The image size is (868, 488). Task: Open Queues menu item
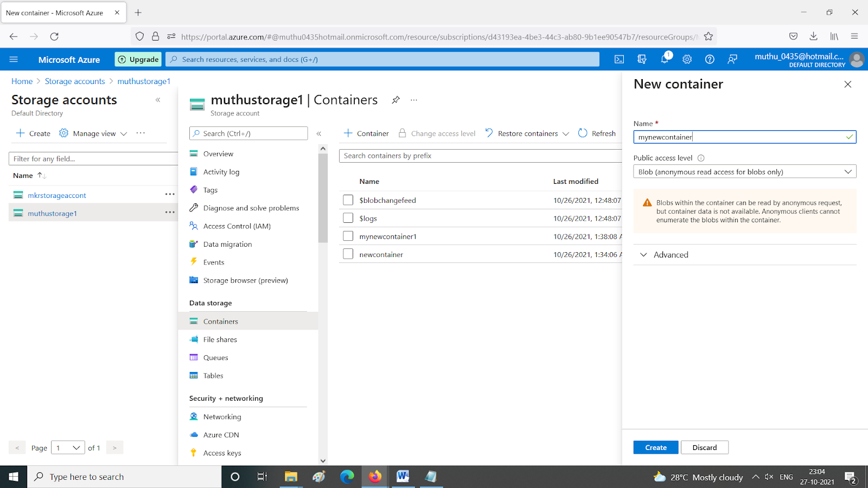coord(215,358)
